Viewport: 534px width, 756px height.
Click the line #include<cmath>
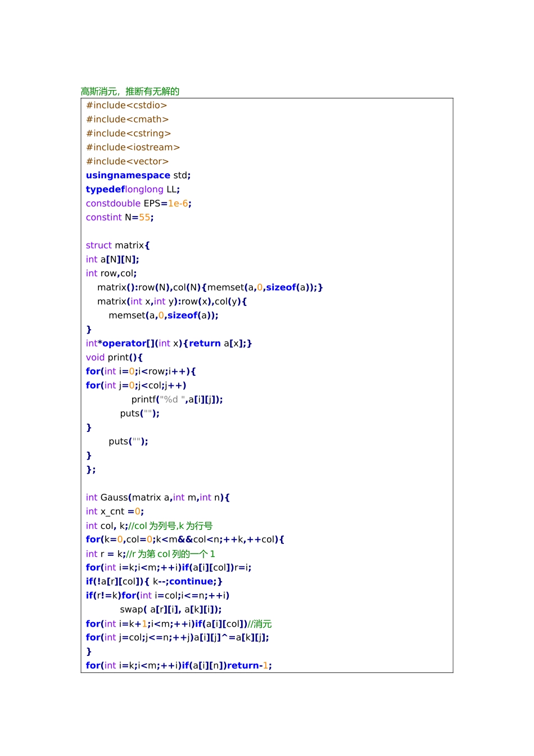[x=127, y=119]
